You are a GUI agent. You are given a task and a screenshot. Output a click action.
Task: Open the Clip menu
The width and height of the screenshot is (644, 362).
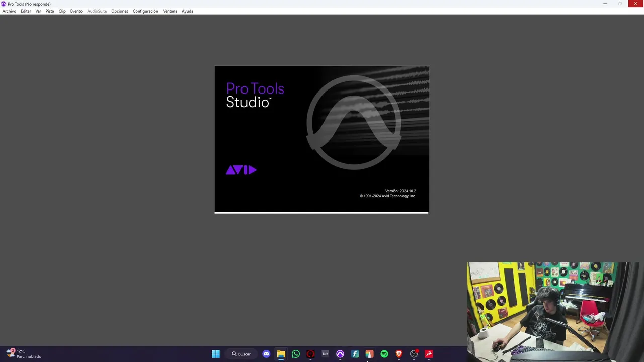[62, 11]
